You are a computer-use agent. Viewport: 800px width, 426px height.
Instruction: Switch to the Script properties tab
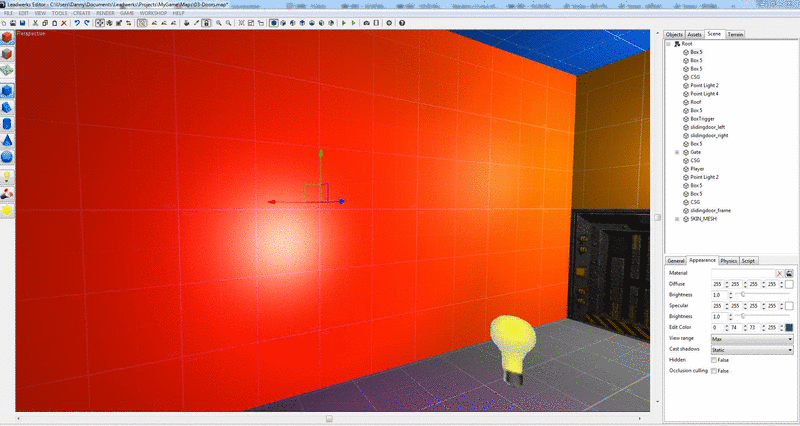(748, 261)
